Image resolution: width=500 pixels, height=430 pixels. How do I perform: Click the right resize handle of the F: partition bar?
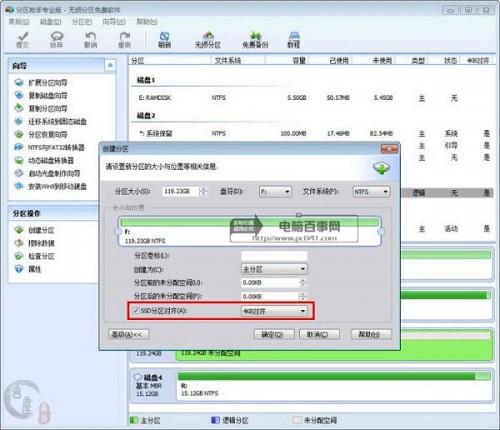381,231
